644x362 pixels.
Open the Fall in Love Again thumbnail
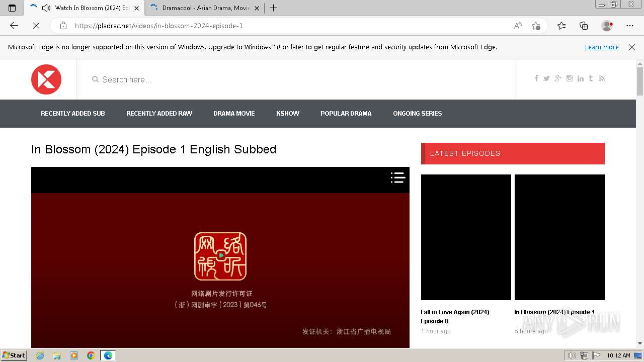pos(466,237)
